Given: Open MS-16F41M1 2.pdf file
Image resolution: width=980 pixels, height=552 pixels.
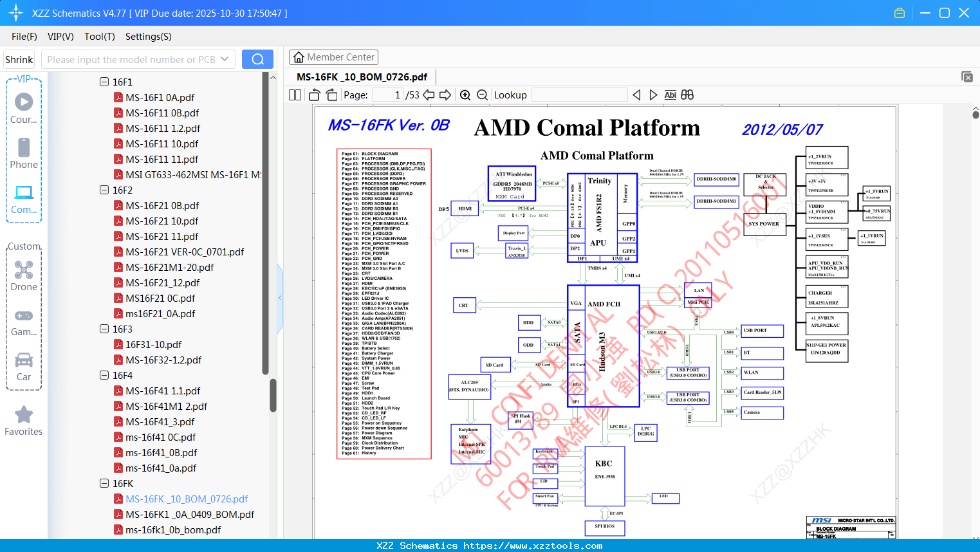Looking at the screenshot, I should 166,406.
